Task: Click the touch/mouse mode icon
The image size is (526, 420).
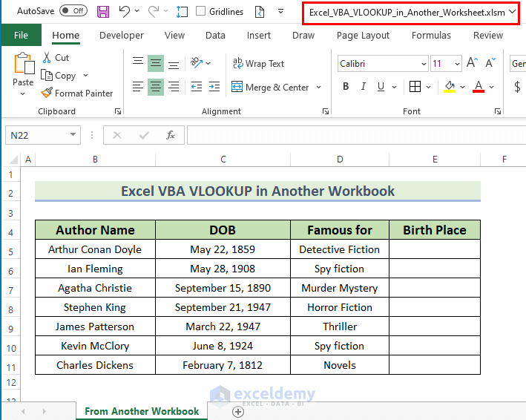Action: point(182,12)
